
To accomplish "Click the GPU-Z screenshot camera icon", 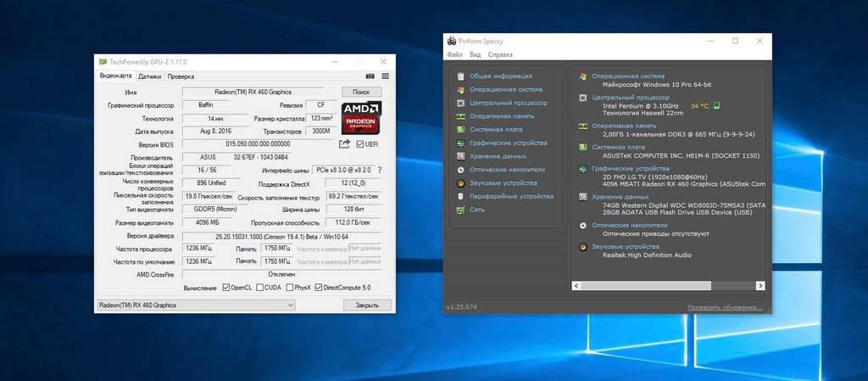I will click(x=370, y=76).
